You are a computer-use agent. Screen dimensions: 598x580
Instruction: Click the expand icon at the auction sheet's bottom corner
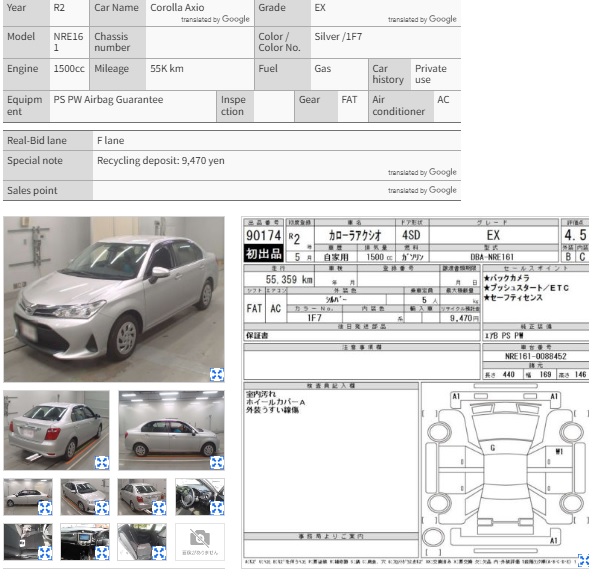tap(584, 560)
